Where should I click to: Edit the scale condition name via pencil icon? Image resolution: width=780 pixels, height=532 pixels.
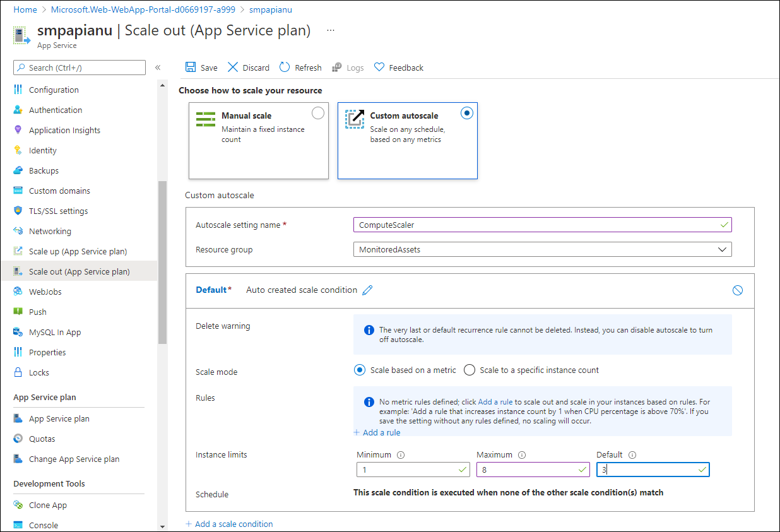[367, 290]
